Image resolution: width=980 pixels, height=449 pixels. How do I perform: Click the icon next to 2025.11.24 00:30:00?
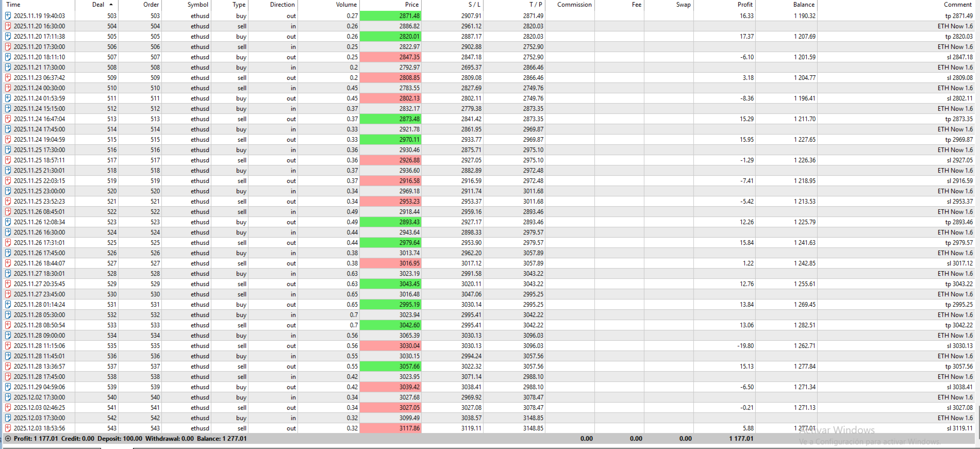[x=8, y=88]
